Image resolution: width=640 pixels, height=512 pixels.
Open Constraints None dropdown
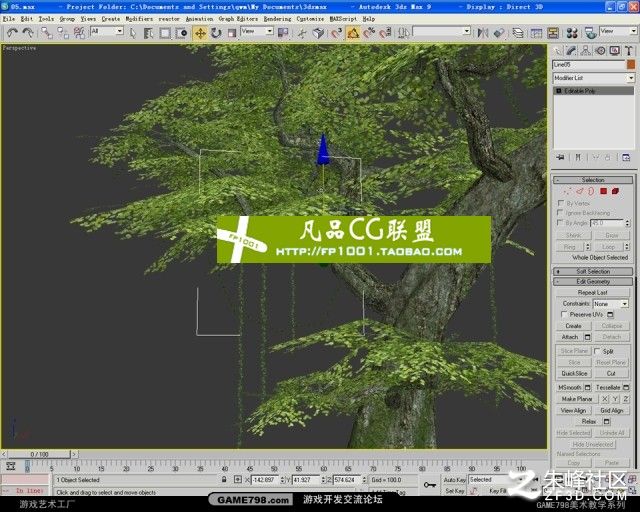[610, 304]
